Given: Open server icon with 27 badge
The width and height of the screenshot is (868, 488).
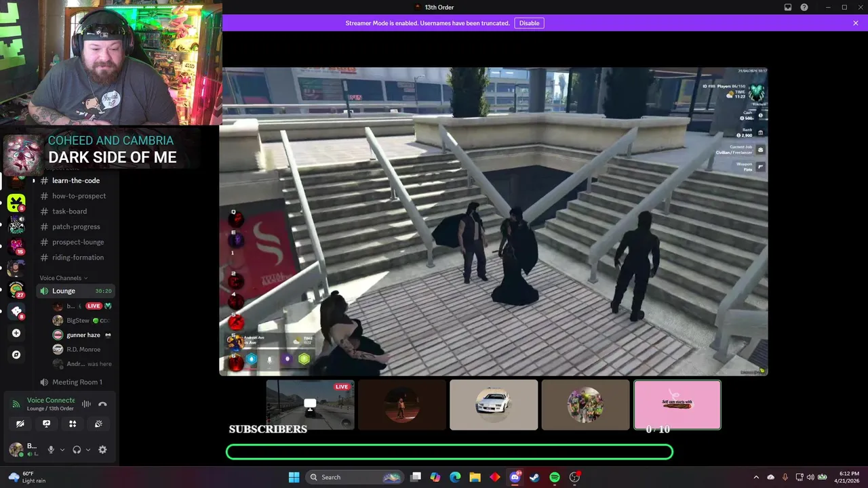Looking at the screenshot, I should [16, 289].
